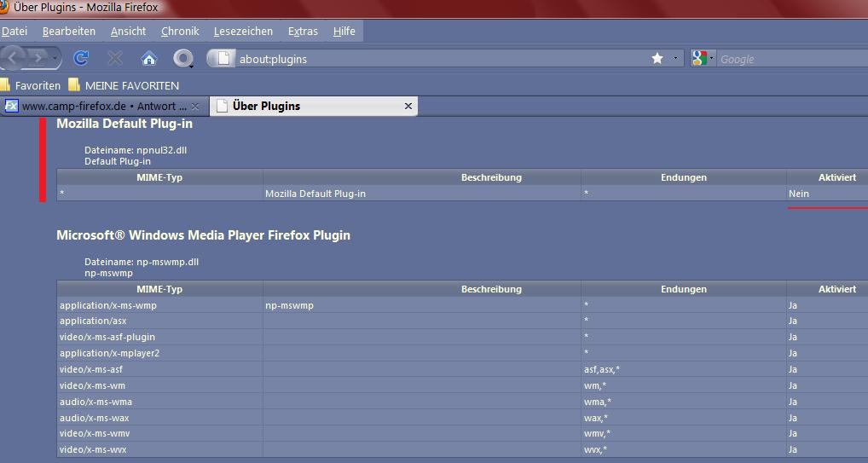
Task: Click the audio/x-ms-wma cell
Action: coord(160,402)
